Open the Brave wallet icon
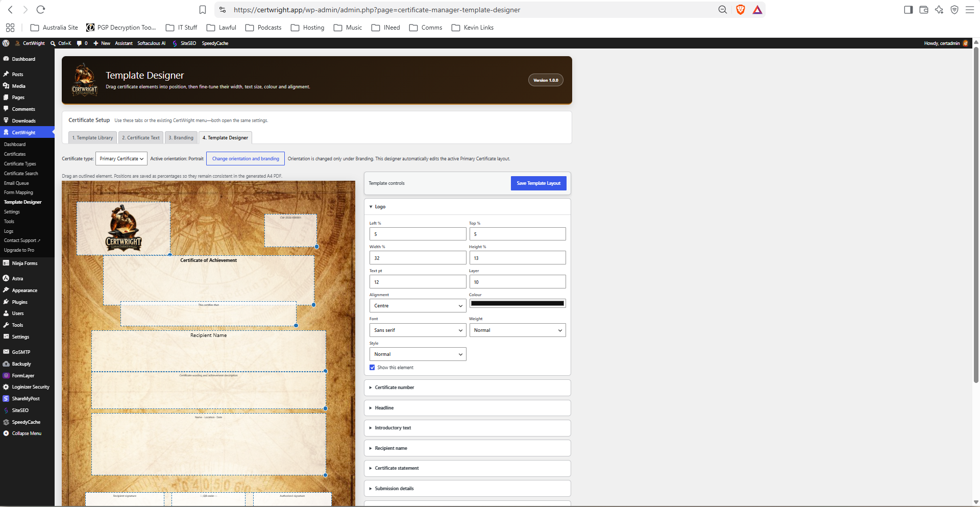This screenshot has width=980, height=507. pyautogui.click(x=923, y=10)
